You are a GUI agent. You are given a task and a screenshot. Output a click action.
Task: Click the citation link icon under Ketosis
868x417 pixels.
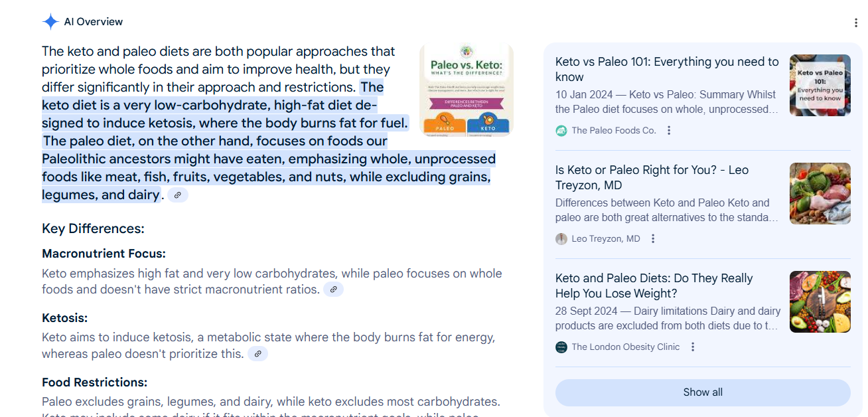tap(257, 353)
